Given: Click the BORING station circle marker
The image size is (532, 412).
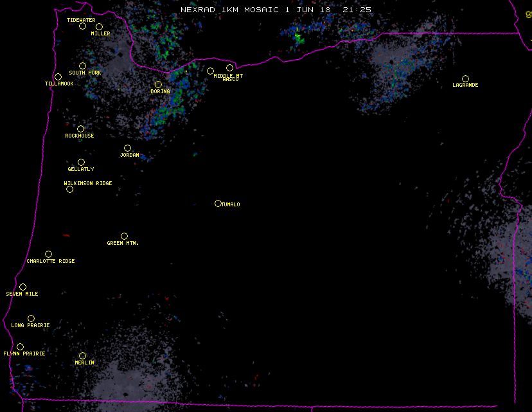Looking at the screenshot, I should 158,84.
